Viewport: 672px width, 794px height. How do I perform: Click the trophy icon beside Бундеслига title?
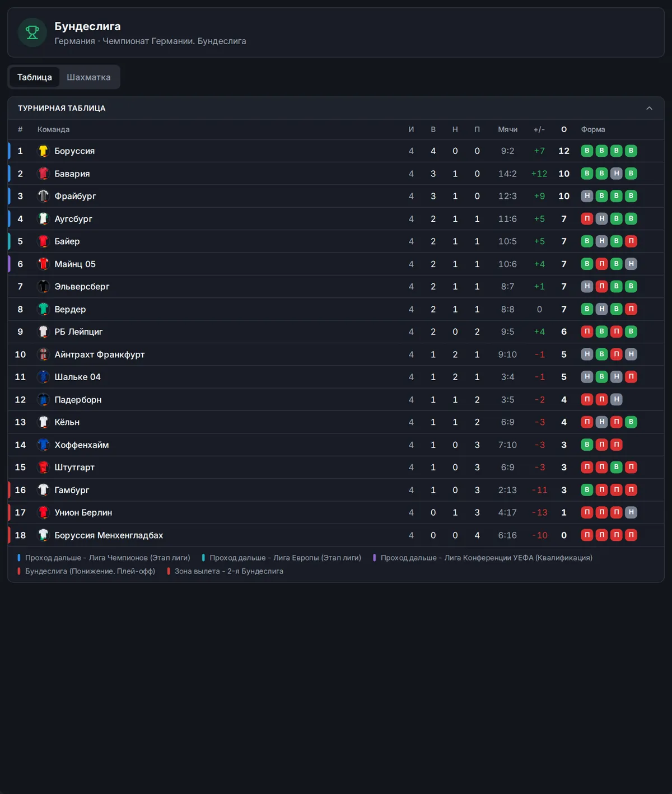[x=32, y=32]
